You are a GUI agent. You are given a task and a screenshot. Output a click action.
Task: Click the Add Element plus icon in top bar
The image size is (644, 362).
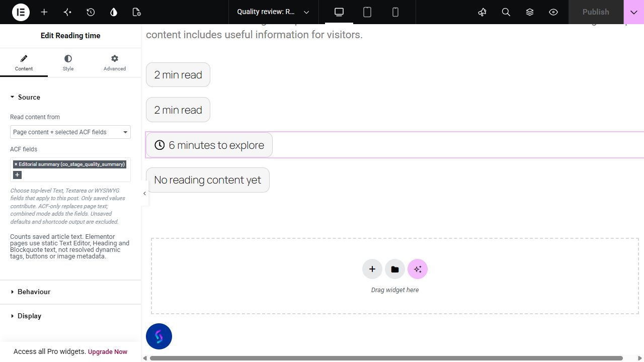44,12
